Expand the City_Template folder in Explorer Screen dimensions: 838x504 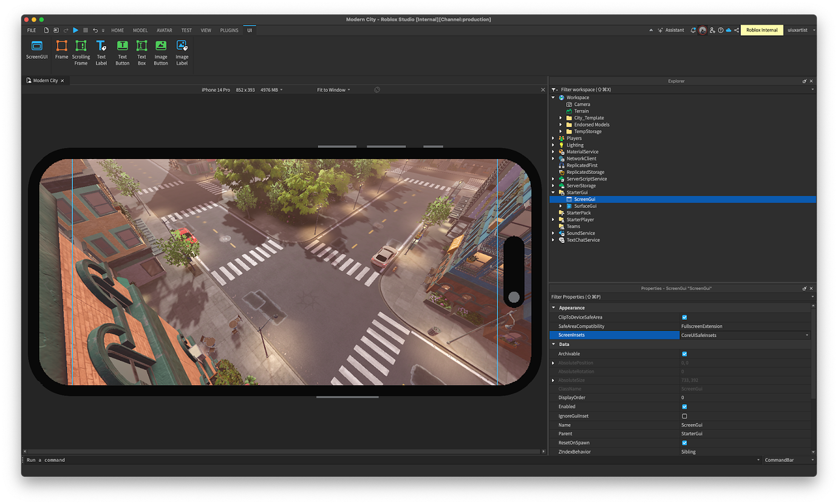tap(560, 117)
